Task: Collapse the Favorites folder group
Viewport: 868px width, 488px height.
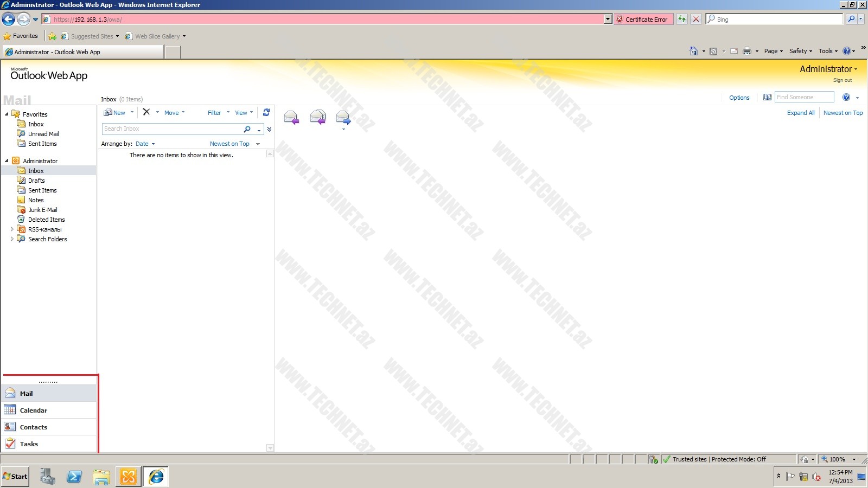Action: pos(7,114)
